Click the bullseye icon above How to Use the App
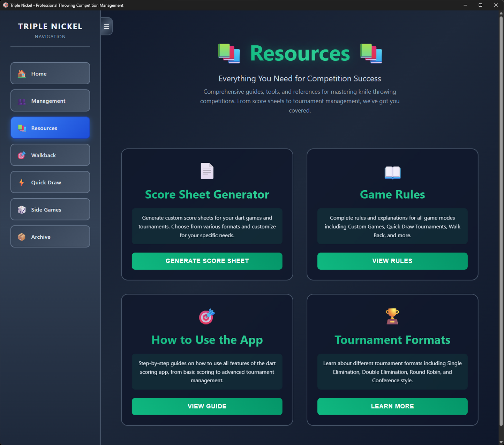504x445 pixels. [207, 316]
